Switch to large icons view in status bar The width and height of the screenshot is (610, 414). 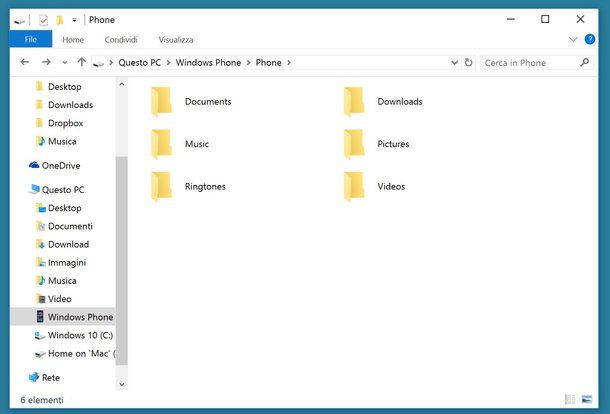pos(587,399)
